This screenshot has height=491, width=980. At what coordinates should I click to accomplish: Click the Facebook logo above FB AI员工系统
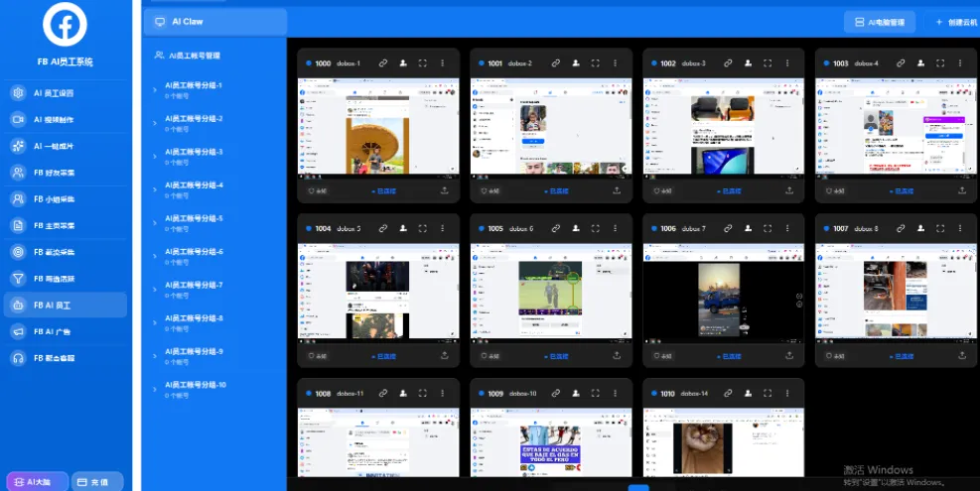[x=65, y=25]
